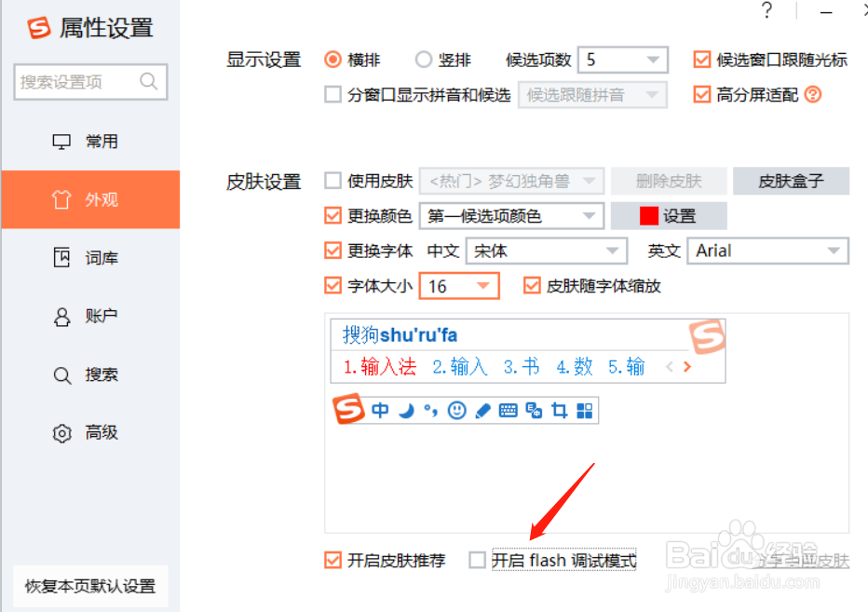Click the punctuation mode icon on the toolbar
The width and height of the screenshot is (868, 612).
430,411
